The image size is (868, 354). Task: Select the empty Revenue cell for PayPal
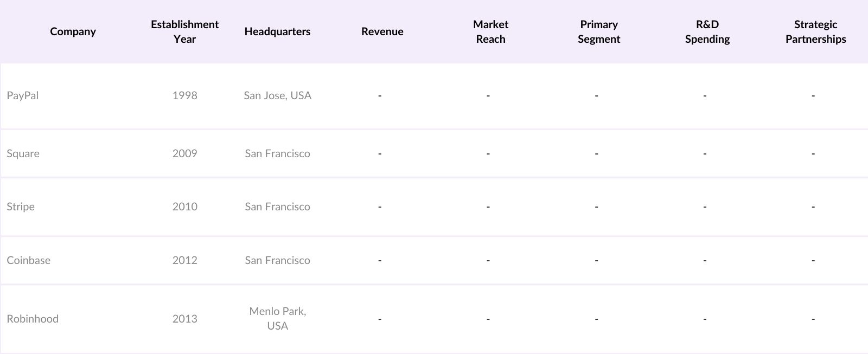click(x=380, y=95)
